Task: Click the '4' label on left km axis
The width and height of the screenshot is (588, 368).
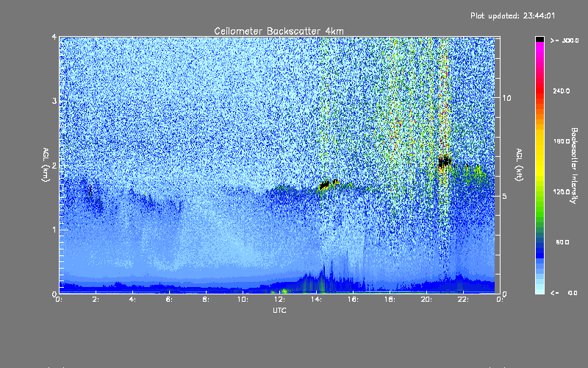Action: (54, 38)
